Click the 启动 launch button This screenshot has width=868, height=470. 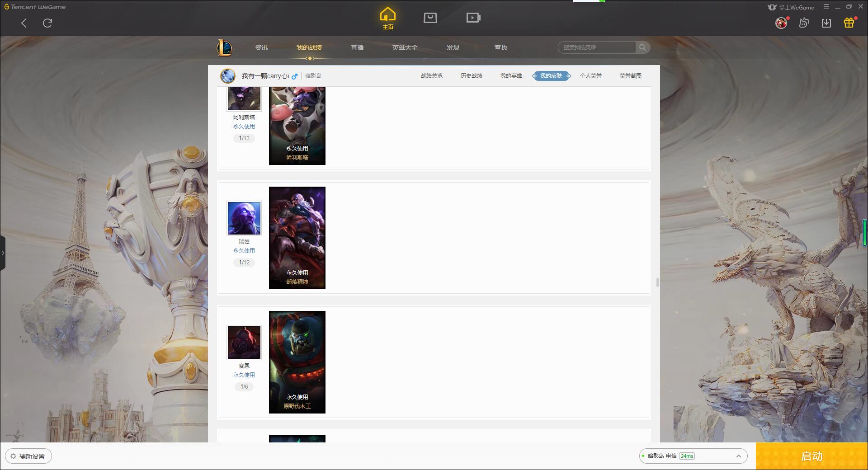812,456
